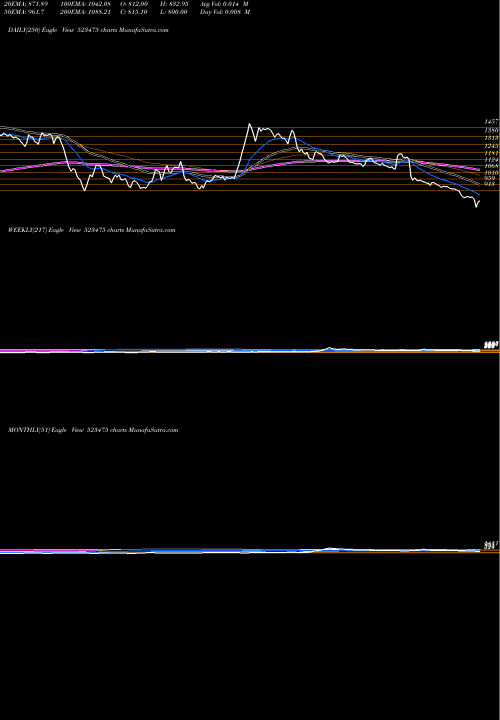Click the 50EMA value label
Image resolution: width=500 pixels, height=720 pixels.
(x=22, y=12)
